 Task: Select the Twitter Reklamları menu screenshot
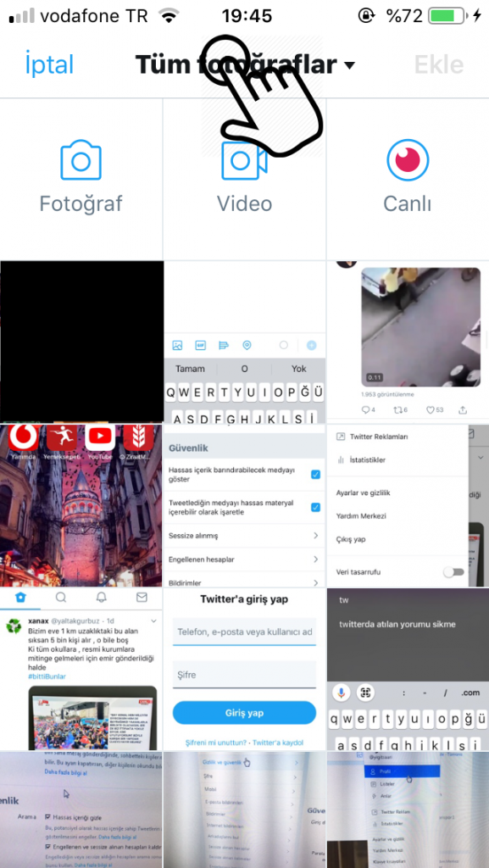pos(408,505)
